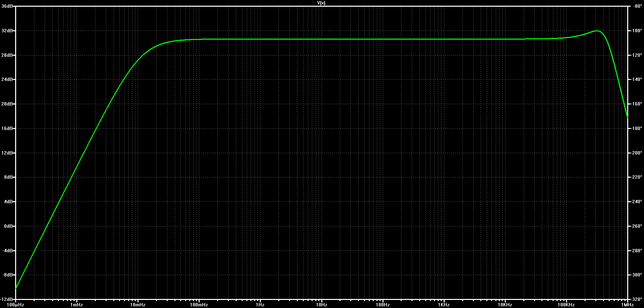644x308 pixels.
Task: Click the 36dB magnitude axis label
Action: tap(7, 6)
